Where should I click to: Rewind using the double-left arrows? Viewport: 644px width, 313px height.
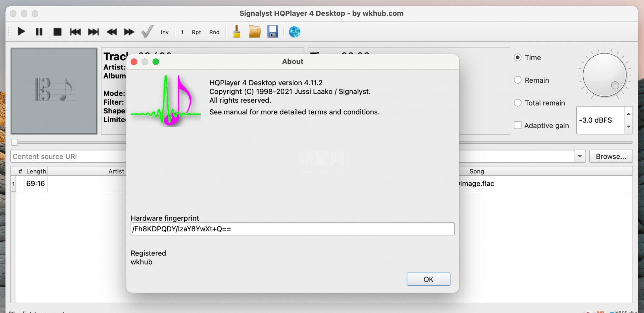tap(112, 32)
